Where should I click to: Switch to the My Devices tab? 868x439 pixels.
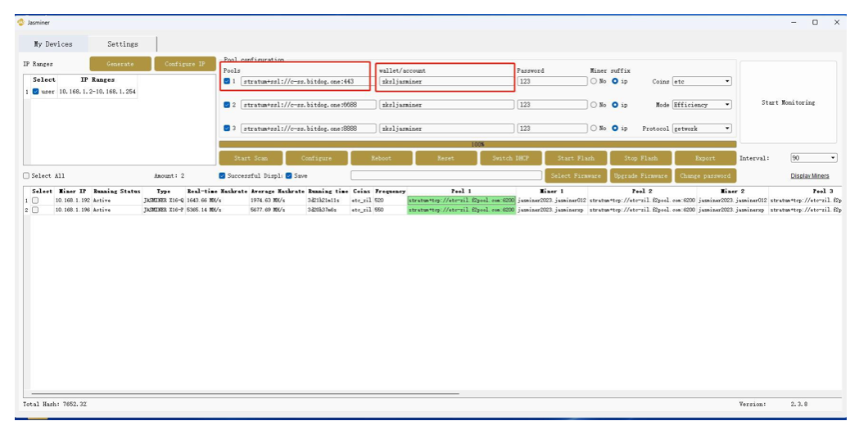point(53,43)
